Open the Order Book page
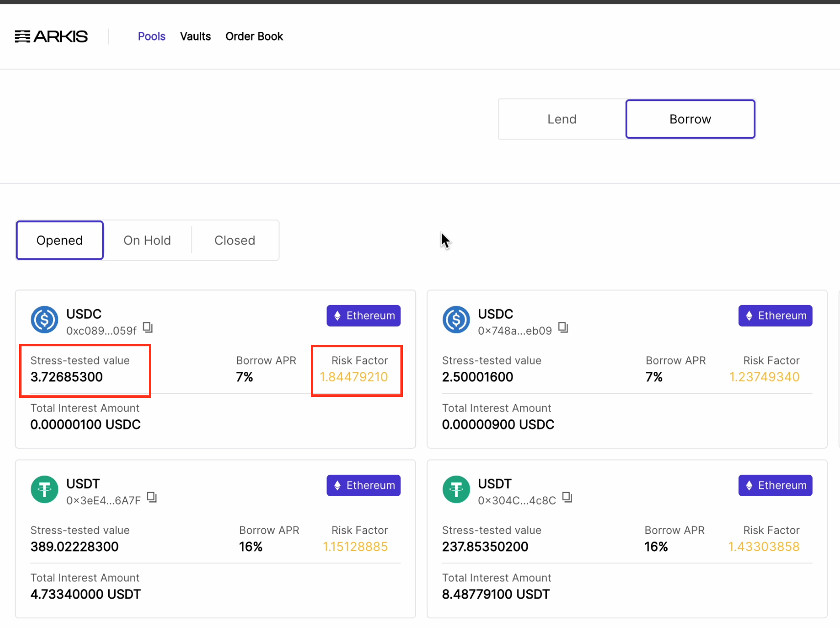 click(254, 37)
